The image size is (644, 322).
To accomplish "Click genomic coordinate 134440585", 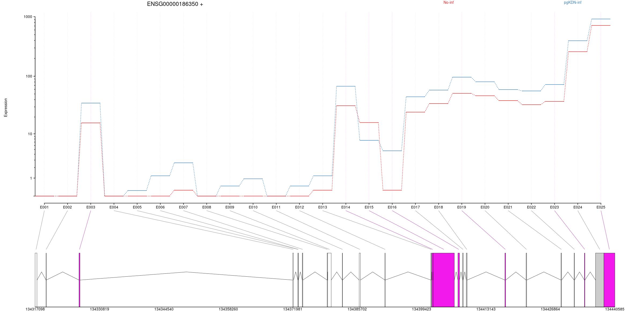I will 614,309.
